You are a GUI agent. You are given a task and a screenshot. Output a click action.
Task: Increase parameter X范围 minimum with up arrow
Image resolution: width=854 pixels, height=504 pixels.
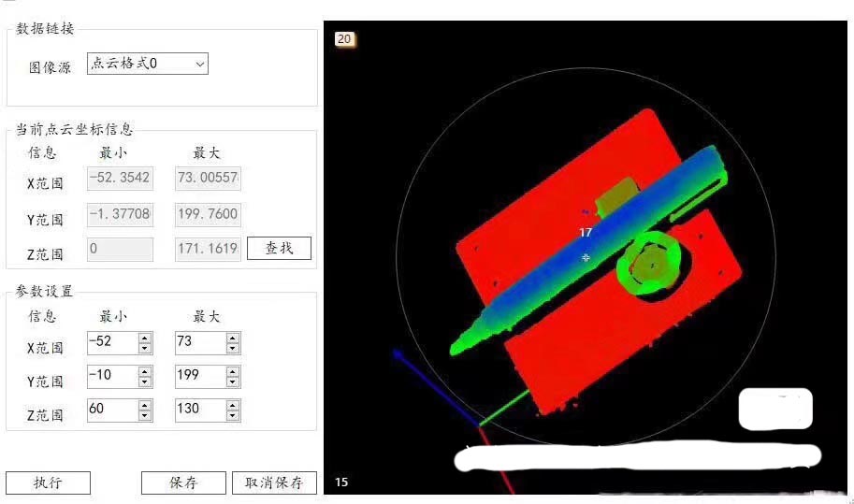pos(145,338)
